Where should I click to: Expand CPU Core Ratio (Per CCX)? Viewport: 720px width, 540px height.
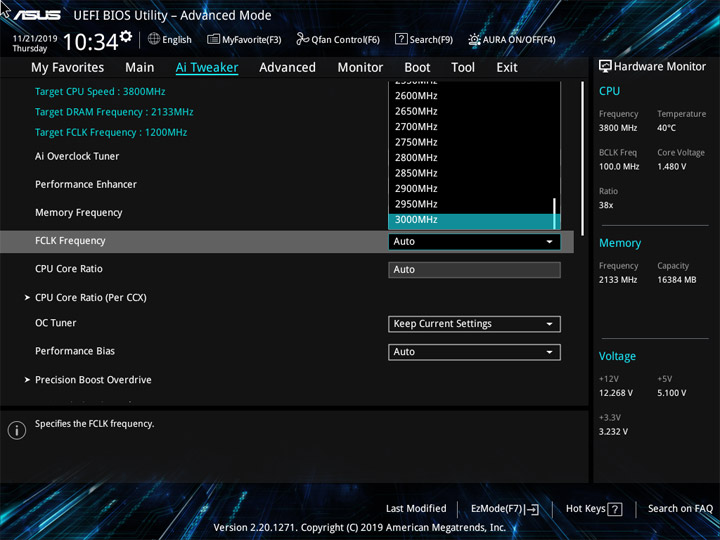pos(90,298)
